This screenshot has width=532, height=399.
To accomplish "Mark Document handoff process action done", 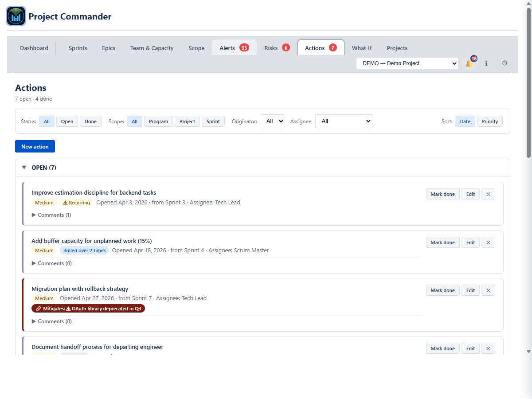I will [443, 348].
